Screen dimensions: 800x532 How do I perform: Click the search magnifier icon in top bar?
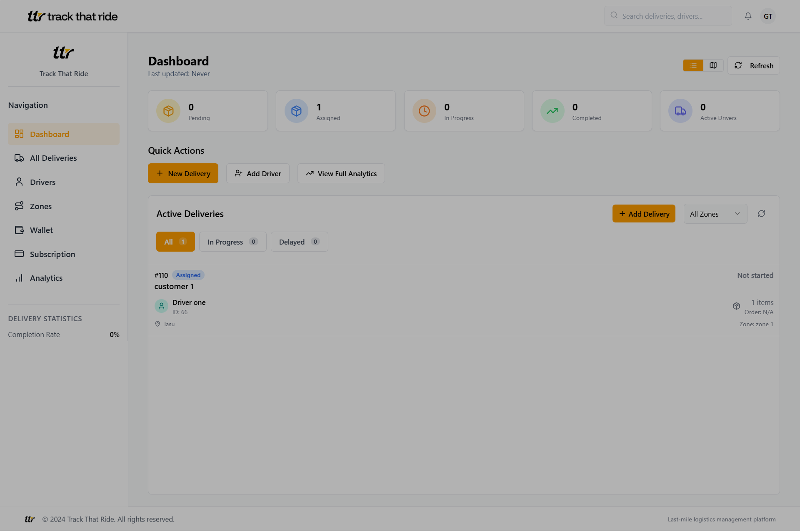pos(614,15)
